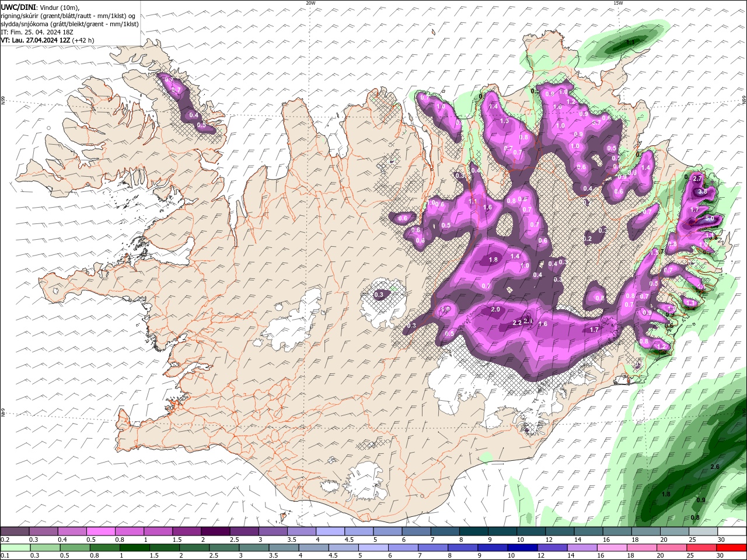Pick the 0.5 green swatch in rain legend
This screenshot has width=747, height=560.
[75, 547]
